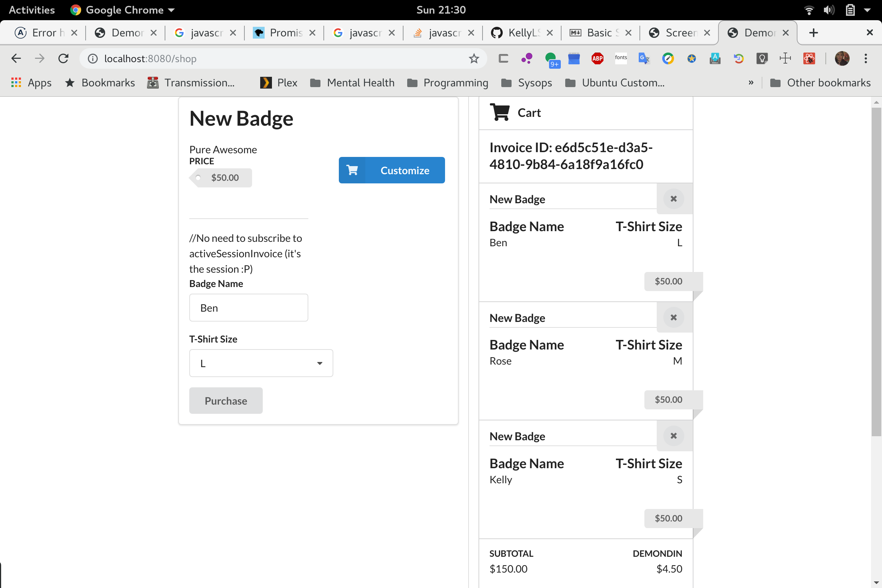Open the Google Translate extension

pos(644,58)
